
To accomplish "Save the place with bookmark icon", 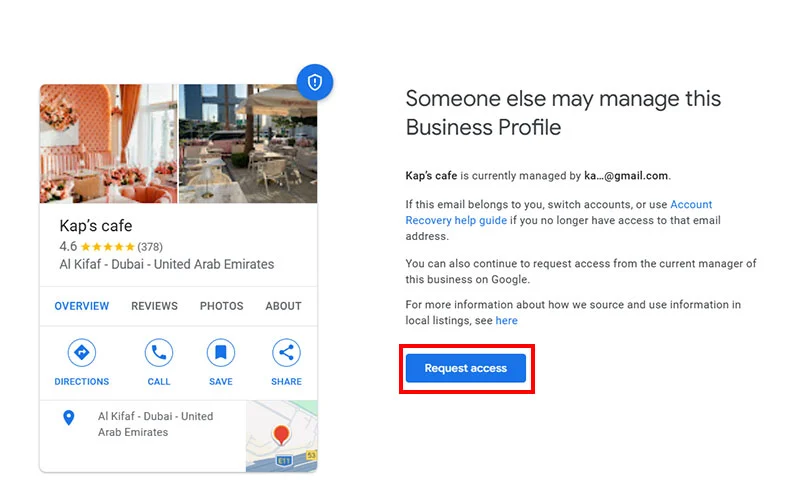I will click(221, 353).
